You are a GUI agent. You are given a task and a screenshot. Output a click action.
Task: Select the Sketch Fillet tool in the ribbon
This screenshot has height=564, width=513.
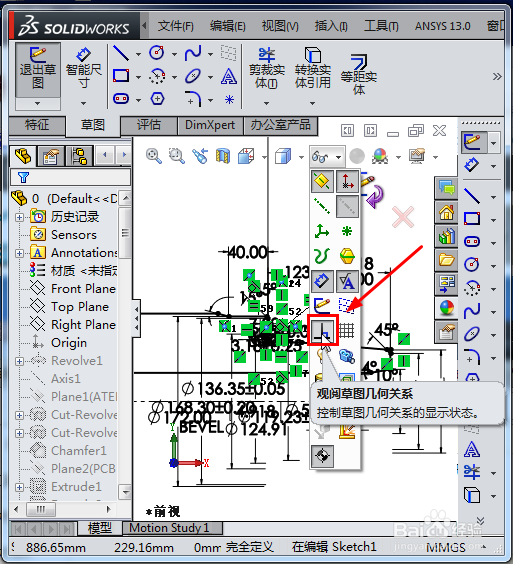tap(193, 99)
